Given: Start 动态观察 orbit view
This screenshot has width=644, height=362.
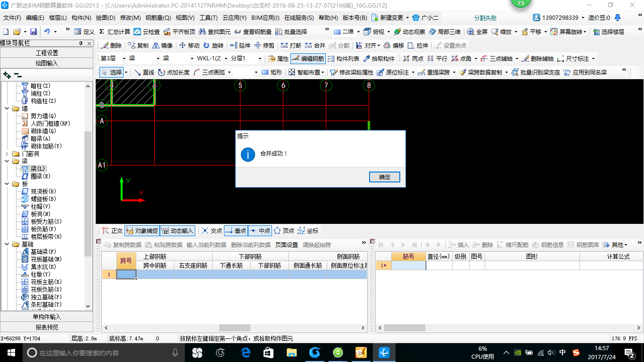Looking at the screenshot, I should pyautogui.click(x=409, y=32).
